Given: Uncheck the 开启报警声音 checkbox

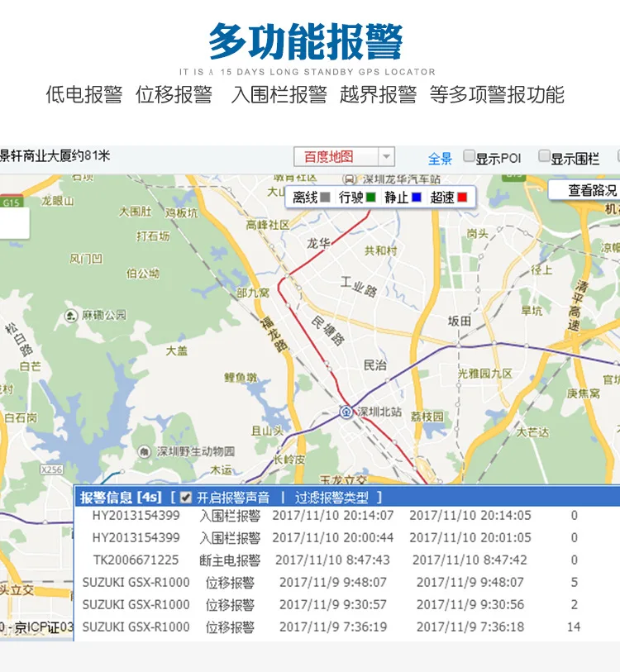Looking at the screenshot, I should pos(186,497).
